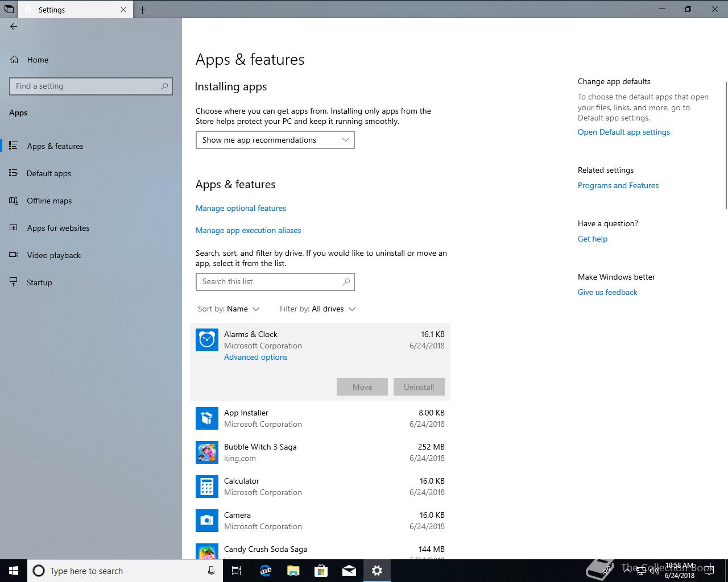Click the Alarms & Clock size 16.1 KB
This screenshot has height=582, width=728.
pos(433,334)
